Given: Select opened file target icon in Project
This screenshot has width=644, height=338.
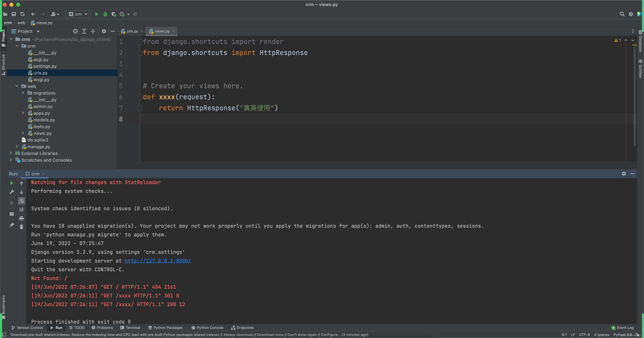Looking at the screenshot, I should 75,31.
